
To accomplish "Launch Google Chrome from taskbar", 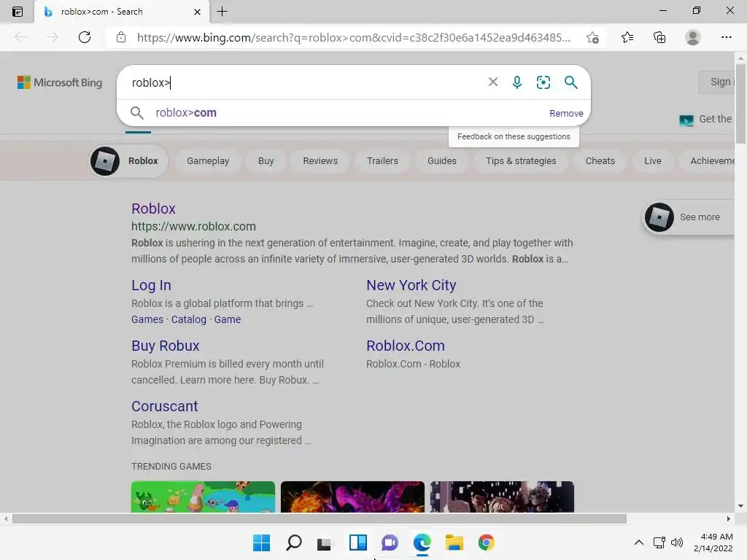I will (486, 542).
